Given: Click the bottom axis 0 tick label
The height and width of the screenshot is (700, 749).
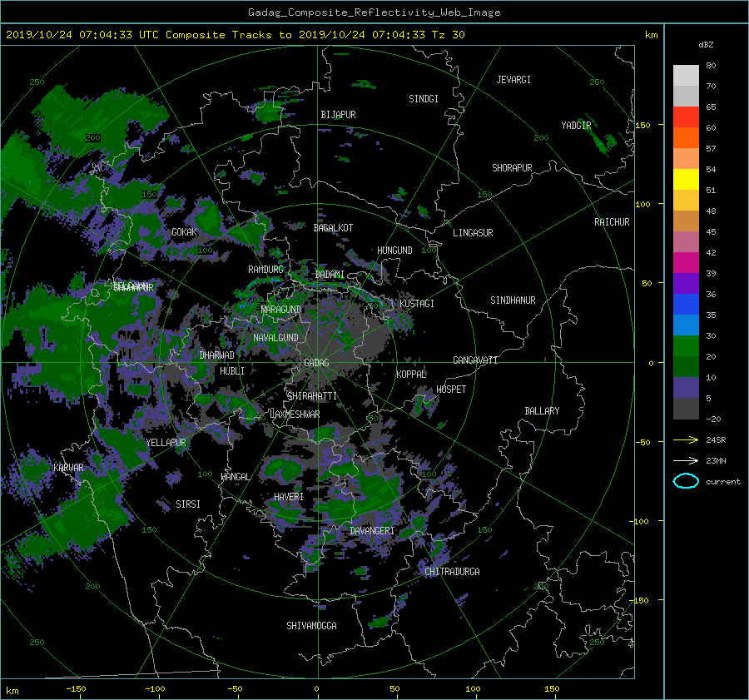Looking at the screenshot, I should 316,689.
